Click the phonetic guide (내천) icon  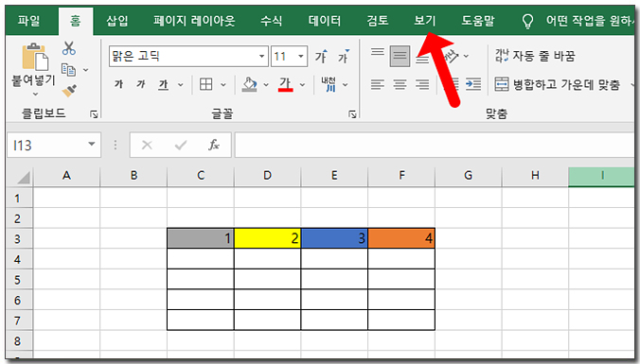click(329, 84)
